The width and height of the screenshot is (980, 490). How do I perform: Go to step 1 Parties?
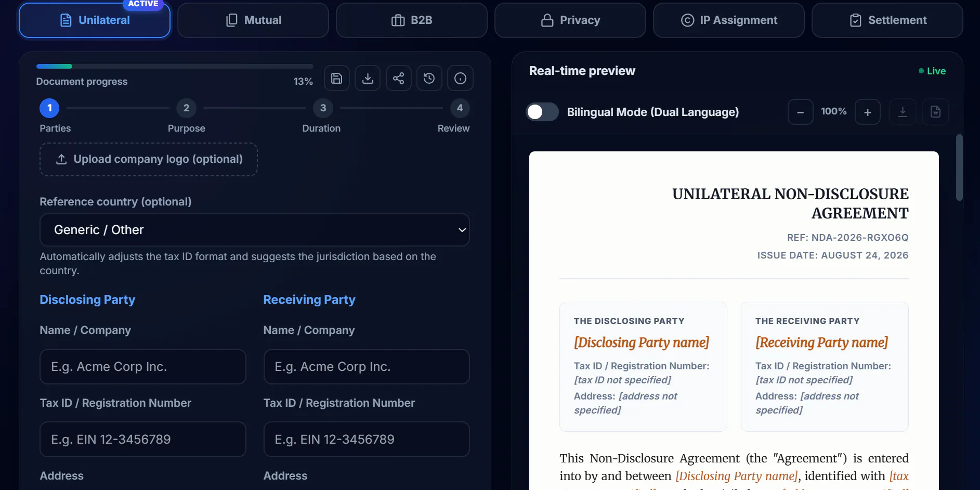(x=49, y=108)
